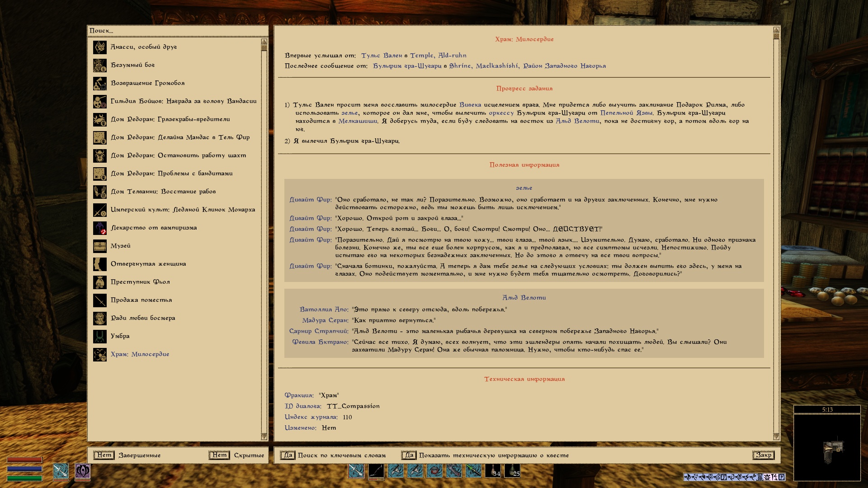Select Продажа поместья quest entry
The image size is (868, 488).
coord(141,300)
